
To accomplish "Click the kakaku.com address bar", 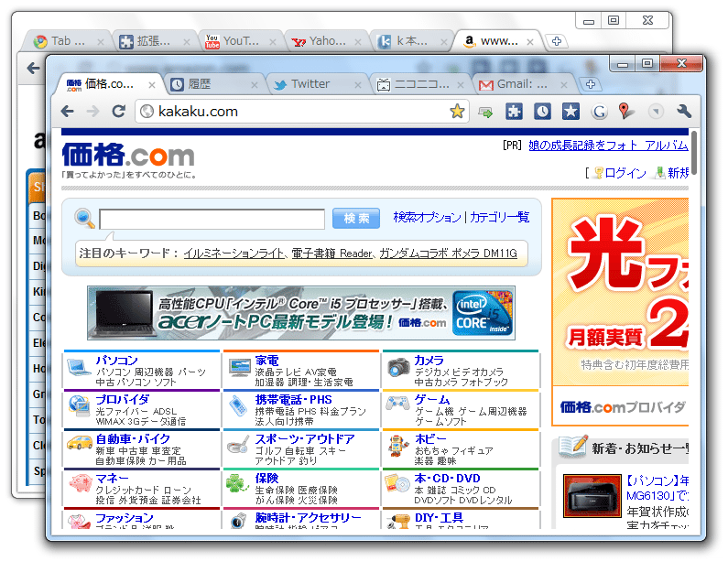I will [302, 112].
